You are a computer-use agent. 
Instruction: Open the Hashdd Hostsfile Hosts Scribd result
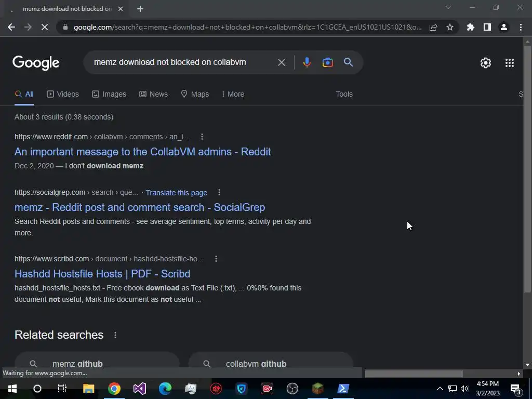102,274
